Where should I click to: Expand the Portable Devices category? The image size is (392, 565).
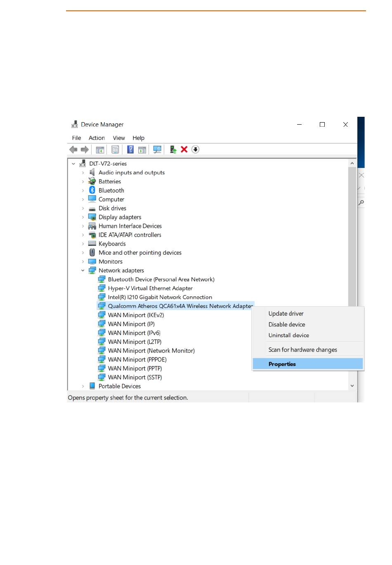(x=83, y=386)
